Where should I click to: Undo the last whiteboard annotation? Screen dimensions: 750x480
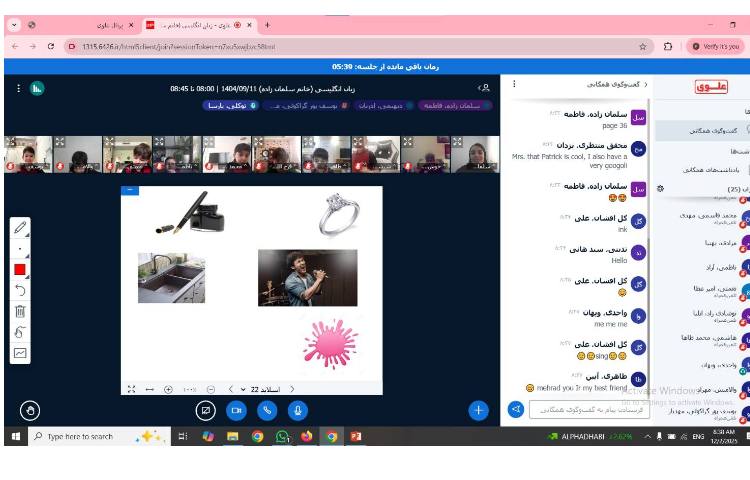(x=20, y=290)
